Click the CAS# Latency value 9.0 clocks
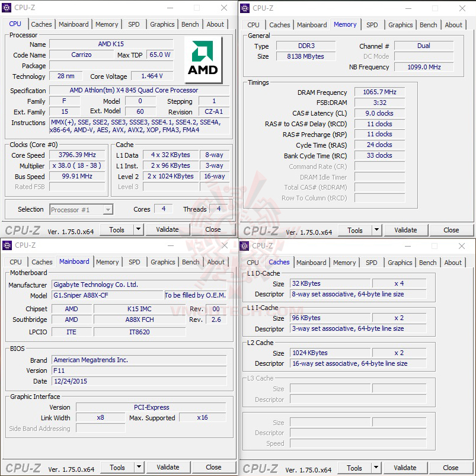This screenshot has height=476, width=476. point(379,113)
